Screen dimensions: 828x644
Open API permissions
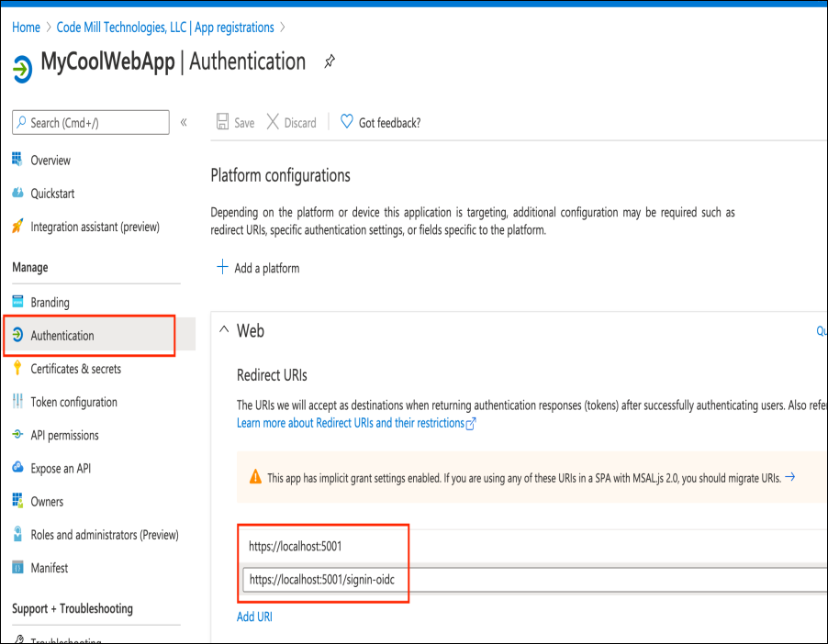[64, 435]
